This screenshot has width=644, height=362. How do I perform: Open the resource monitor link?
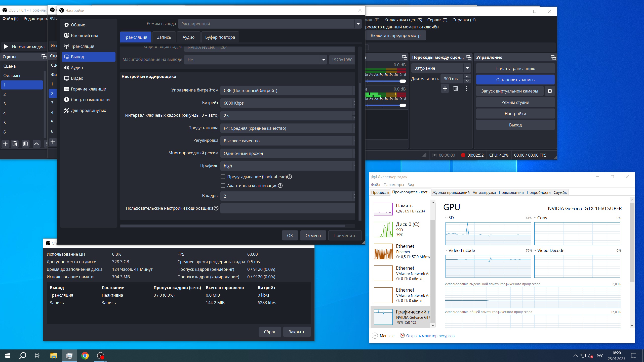(430, 336)
